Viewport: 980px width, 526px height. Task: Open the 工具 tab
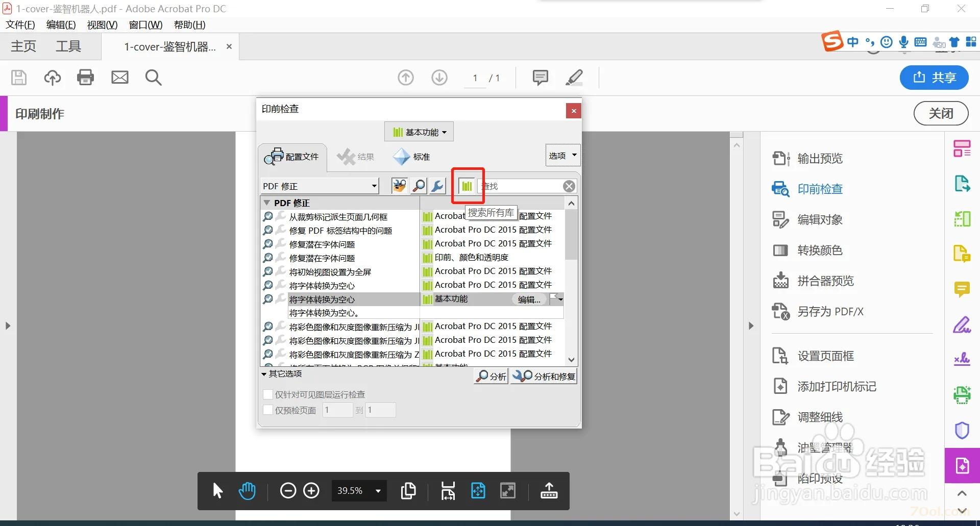[68, 46]
